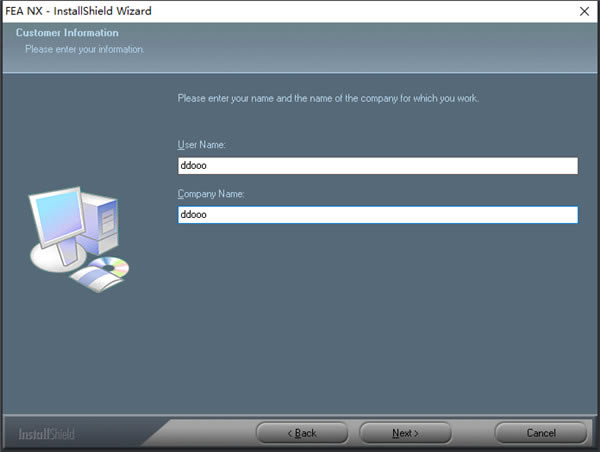Image resolution: width=600 pixels, height=452 pixels.
Task: Click the Next button
Action: 405,433
